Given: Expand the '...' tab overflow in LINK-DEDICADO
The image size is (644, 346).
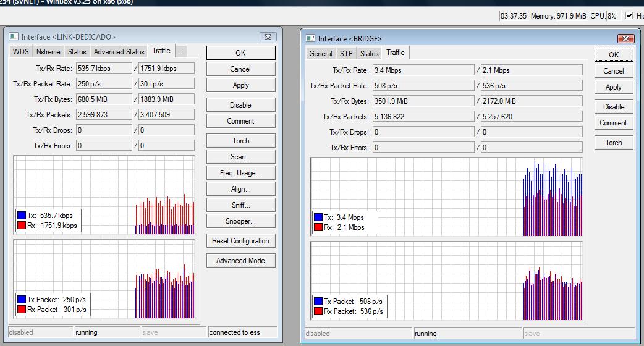Looking at the screenshot, I should pyautogui.click(x=181, y=52).
